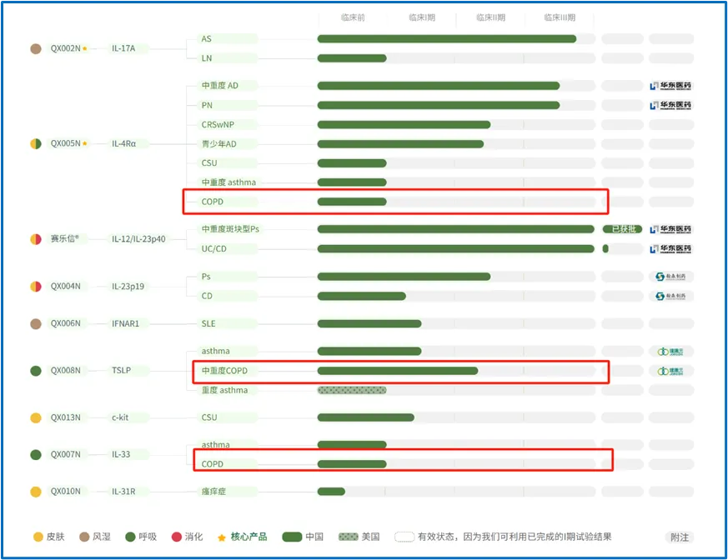The height and width of the screenshot is (560, 728).
Task: Click the partner logo in the 中重度COPD row
Action: coord(670,371)
